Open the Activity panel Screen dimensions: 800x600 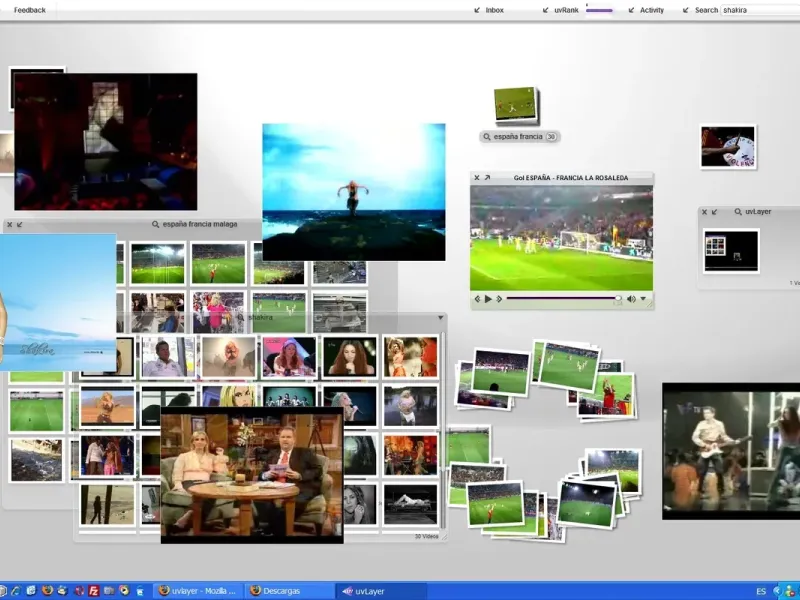pos(651,10)
